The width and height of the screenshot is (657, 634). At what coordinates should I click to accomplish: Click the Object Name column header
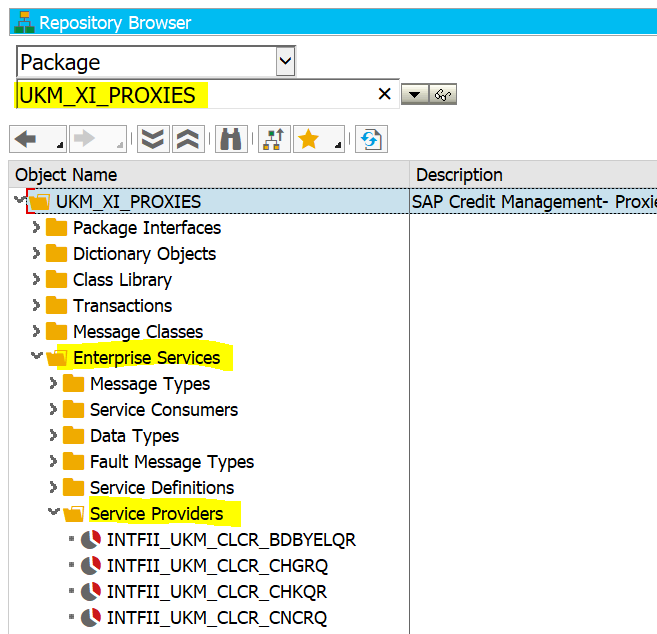tap(209, 174)
